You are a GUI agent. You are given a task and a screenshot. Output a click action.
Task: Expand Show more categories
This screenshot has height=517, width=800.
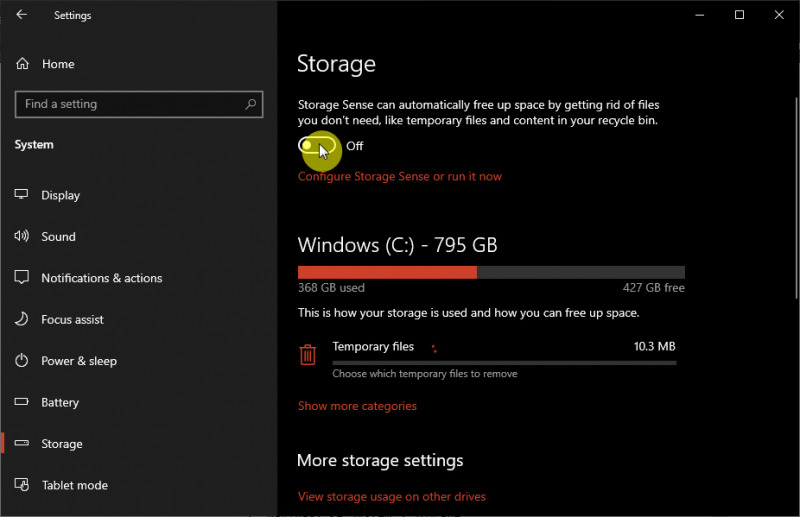tap(357, 406)
